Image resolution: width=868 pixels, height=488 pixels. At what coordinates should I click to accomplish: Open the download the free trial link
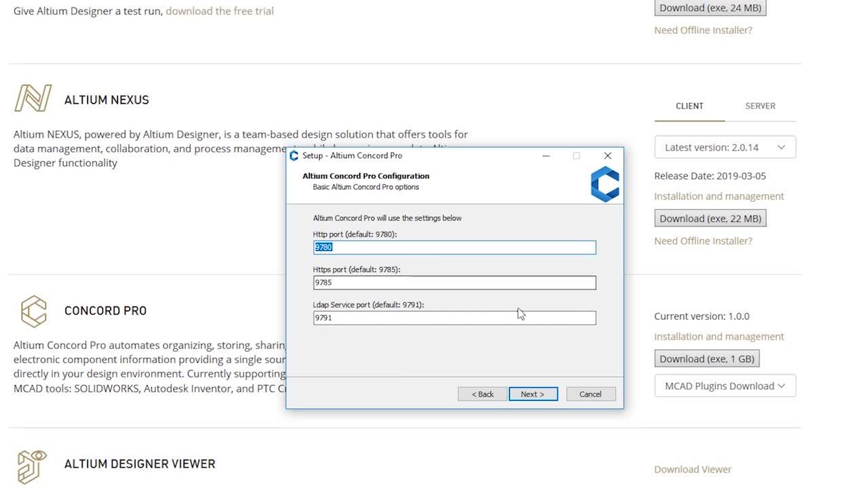pos(220,11)
